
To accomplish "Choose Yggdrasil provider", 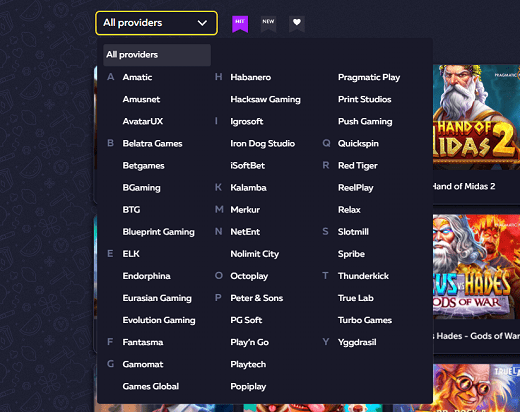I will [357, 342].
